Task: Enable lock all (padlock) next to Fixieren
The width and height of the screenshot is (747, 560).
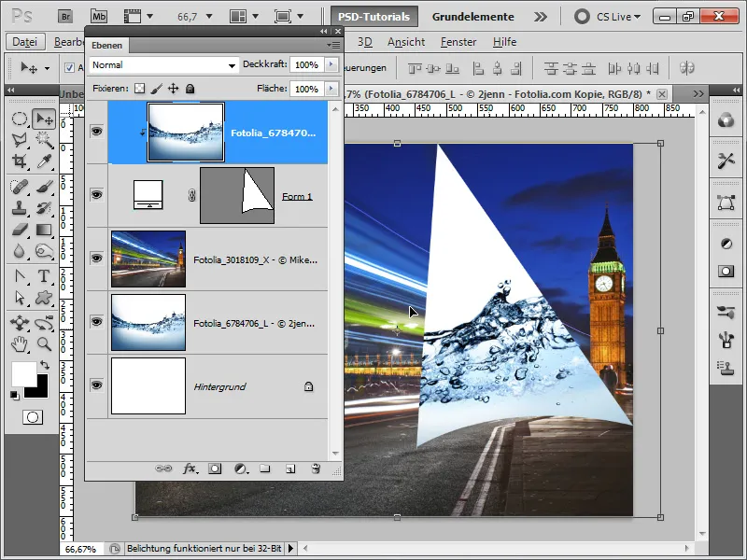Action: [190, 89]
